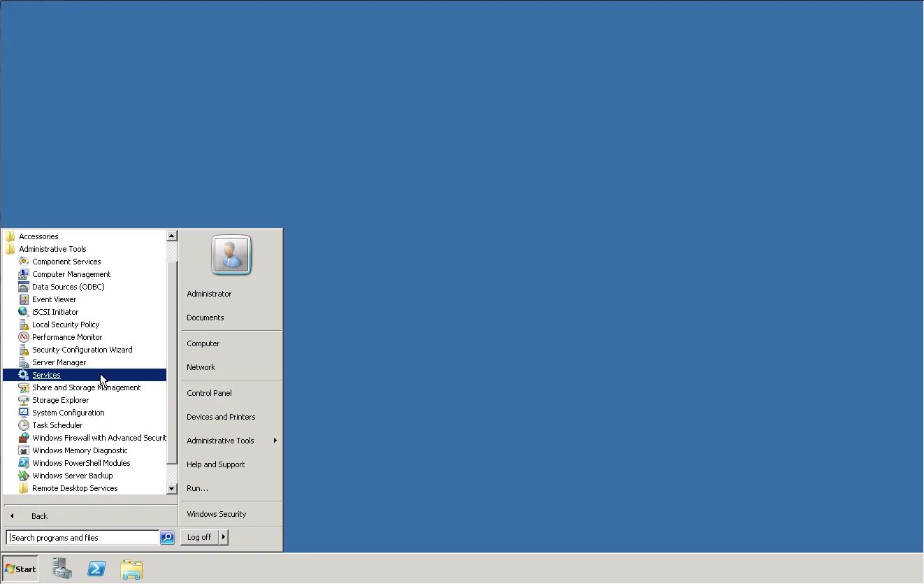
Task: Open the Local Security Policy icon
Action: coord(24,325)
